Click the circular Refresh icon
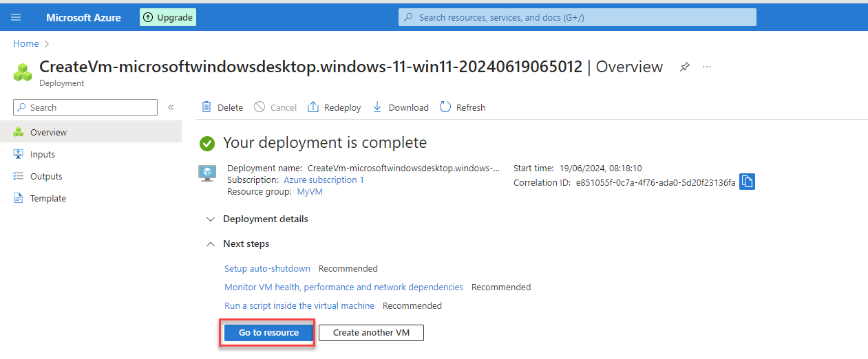Image resolution: width=868 pixels, height=359 pixels. coord(445,107)
